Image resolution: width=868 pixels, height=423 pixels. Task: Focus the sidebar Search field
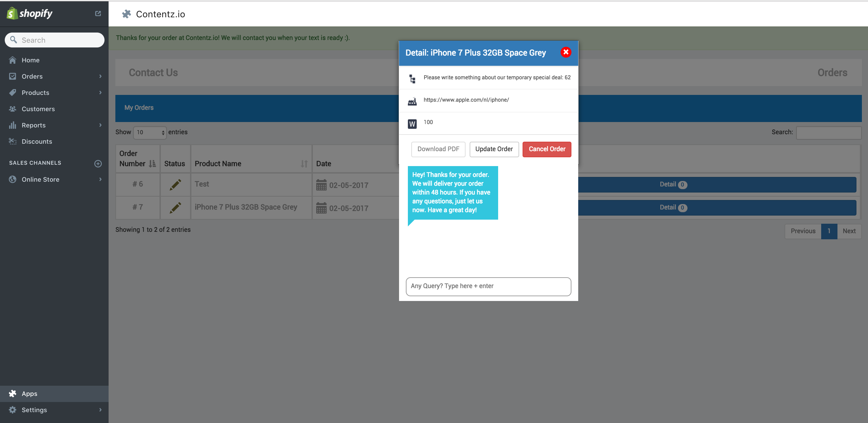pyautogui.click(x=55, y=40)
